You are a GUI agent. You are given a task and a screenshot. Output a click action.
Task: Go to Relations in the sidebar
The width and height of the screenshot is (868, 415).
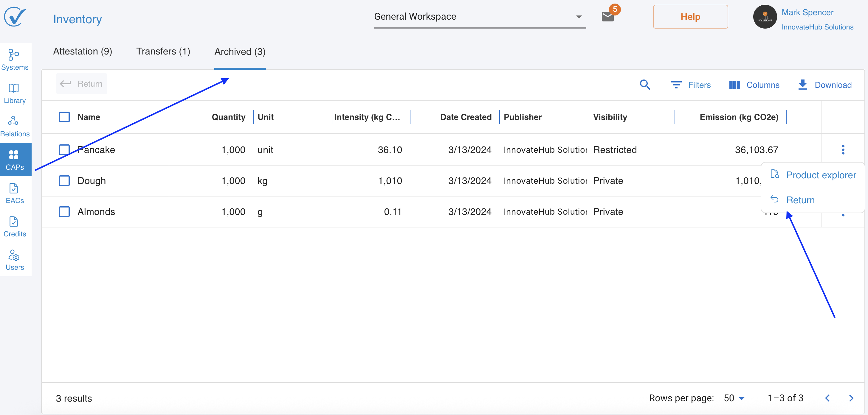point(15,126)
